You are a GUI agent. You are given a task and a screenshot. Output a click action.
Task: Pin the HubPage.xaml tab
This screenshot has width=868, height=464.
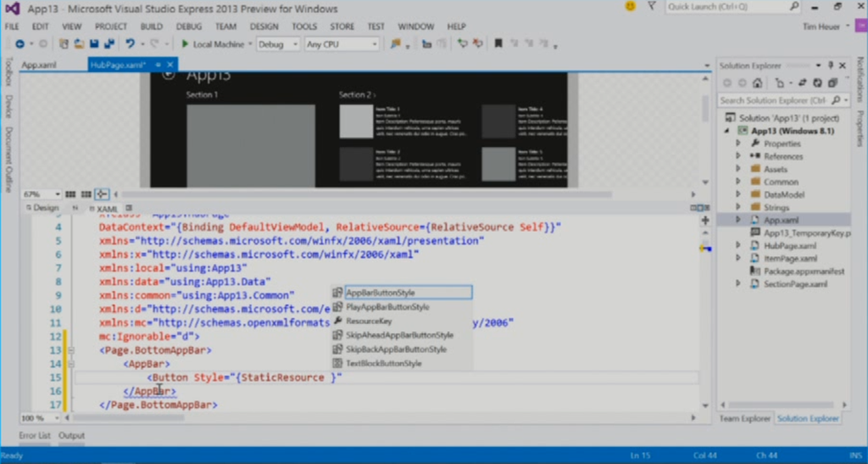159,64
